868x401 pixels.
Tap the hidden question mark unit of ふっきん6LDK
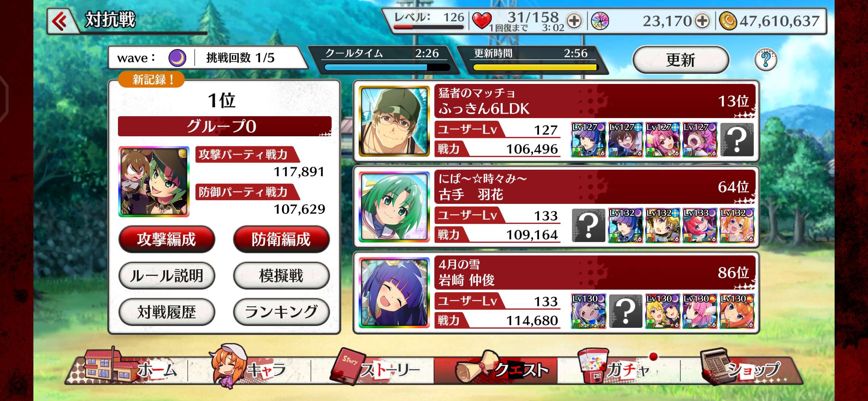737,140
